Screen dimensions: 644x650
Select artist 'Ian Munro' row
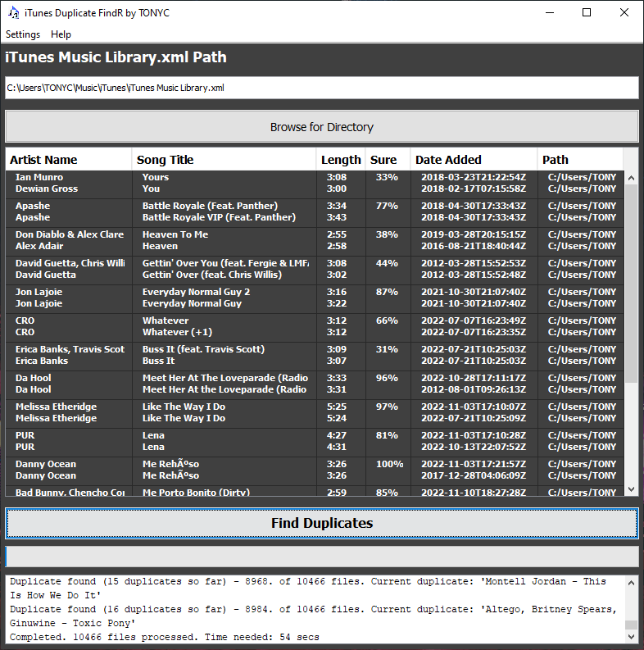(x=39, y=177)
